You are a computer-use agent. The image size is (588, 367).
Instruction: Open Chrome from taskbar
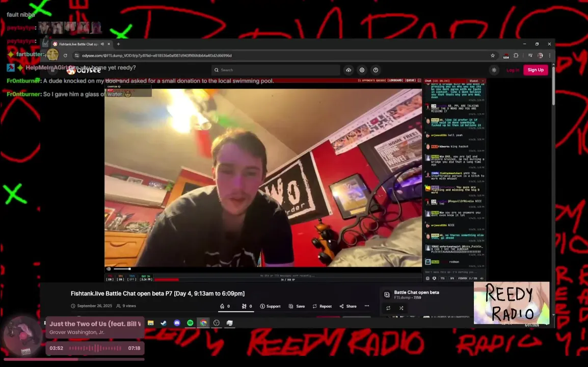[203, 323]
